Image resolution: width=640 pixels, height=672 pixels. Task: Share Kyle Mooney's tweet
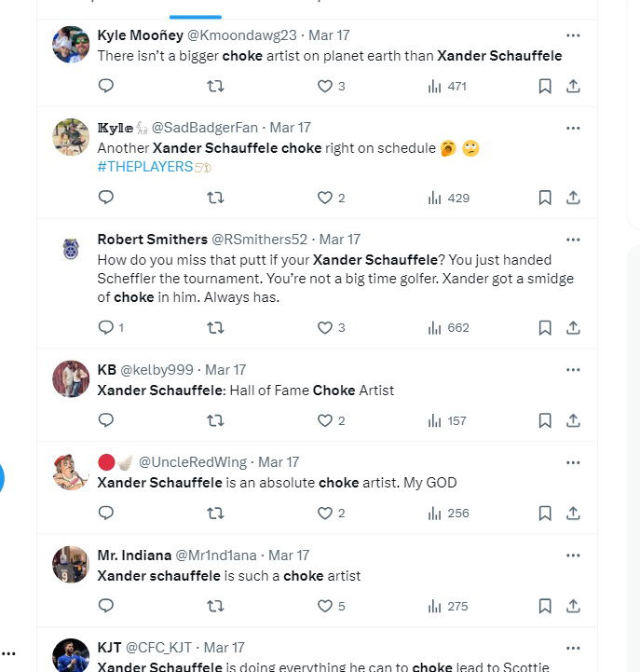573,86
